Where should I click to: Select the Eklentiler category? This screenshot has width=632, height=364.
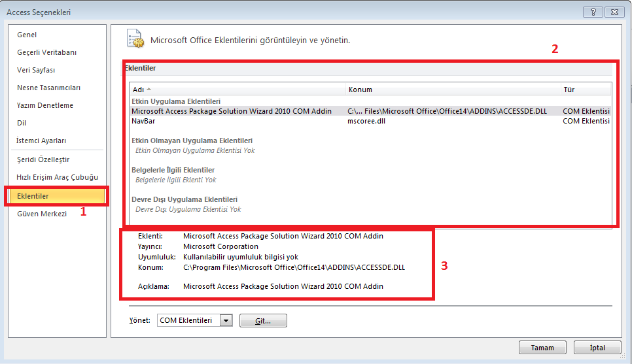(57, 196)
